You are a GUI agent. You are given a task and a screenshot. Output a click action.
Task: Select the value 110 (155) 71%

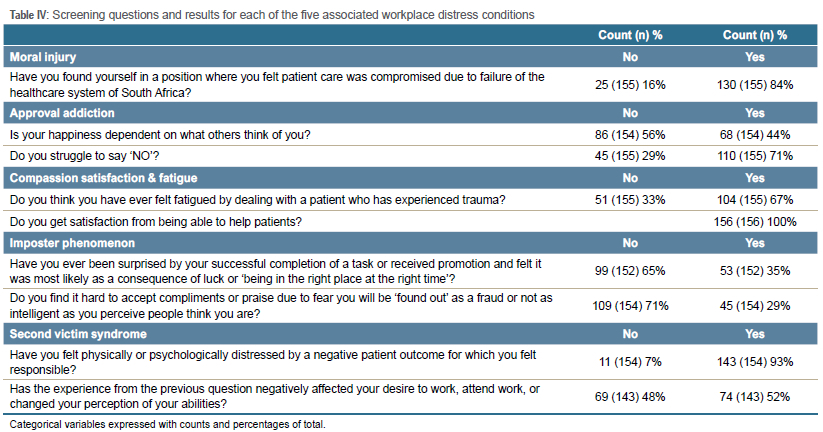(x=755, y=156)
